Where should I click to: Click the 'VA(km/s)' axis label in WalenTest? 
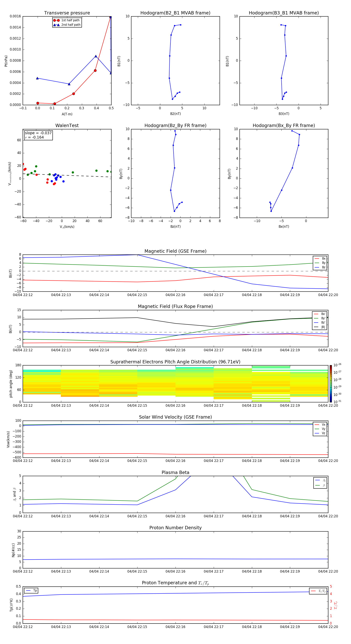[x=67, y=227]
